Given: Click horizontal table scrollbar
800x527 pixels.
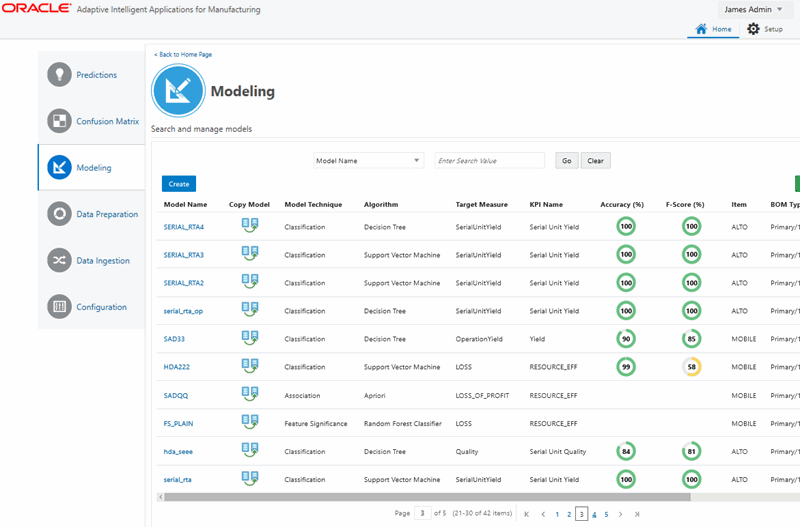Looking at the screenshot, I should pyautogui.click(x=427, y=497).
